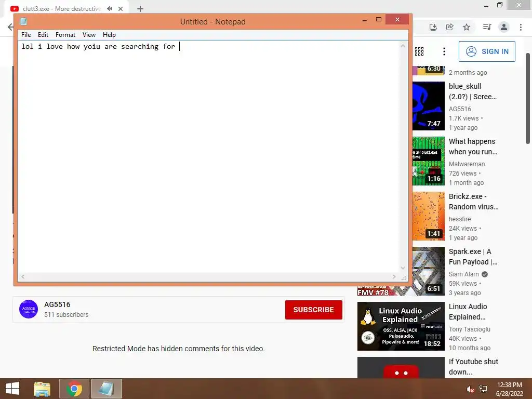The image size is (532, 399).
Task: Mute the tab via speaker icon
Action: tap(109, 9)
